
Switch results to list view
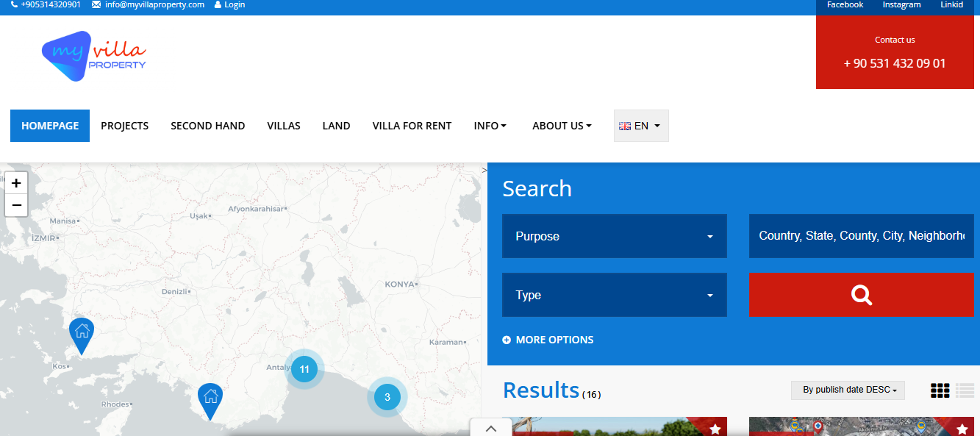[x=965, y=390]
